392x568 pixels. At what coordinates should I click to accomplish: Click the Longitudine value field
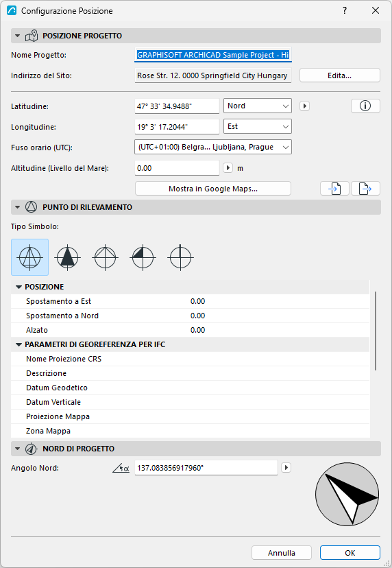[177, 127]
